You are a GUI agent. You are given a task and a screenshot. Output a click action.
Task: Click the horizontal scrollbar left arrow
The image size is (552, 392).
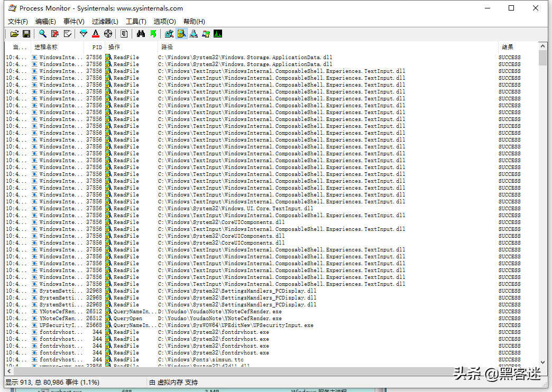(9, 371)
